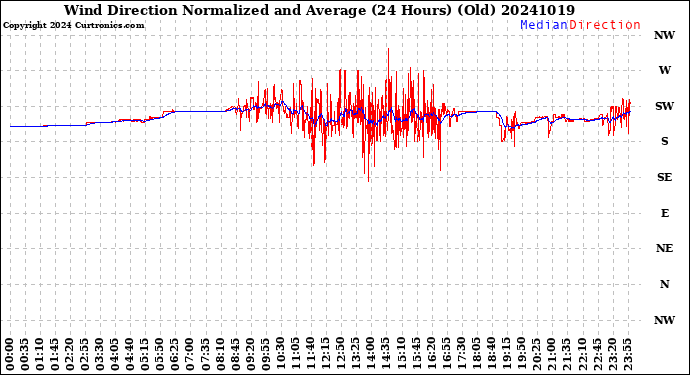This screenshot has width=690, height=375.
Task: Click the 06:25 time axis label
Action: coord(175,355)
